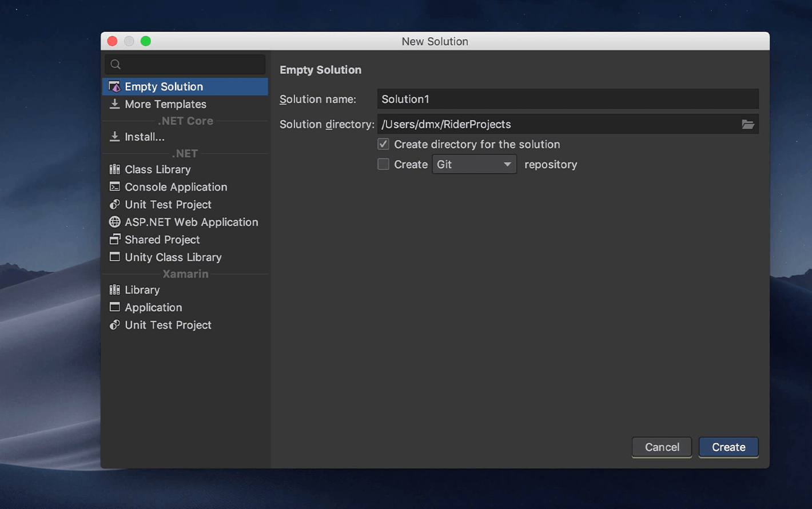Viewport: 812px width, 509px height.
Task: Pick the Xamarin Unit Test Project
Action: pos(168,325)
